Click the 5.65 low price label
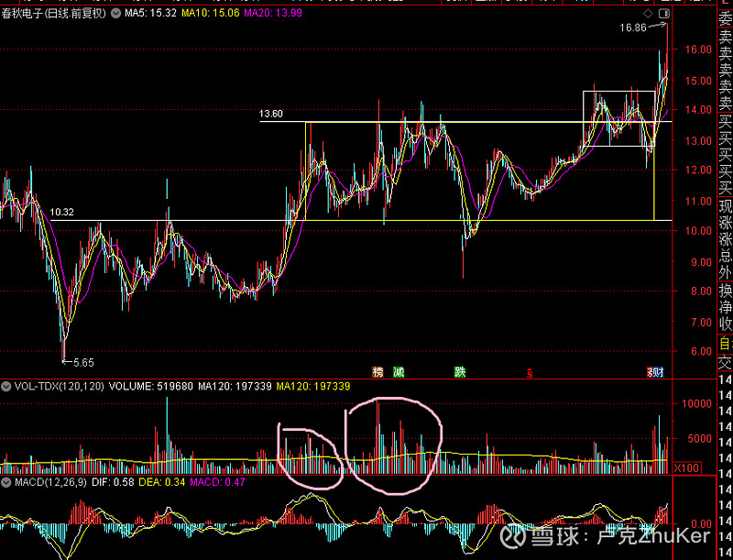The width and height of the screenshot is (733, 560). [x=83, y=362]
